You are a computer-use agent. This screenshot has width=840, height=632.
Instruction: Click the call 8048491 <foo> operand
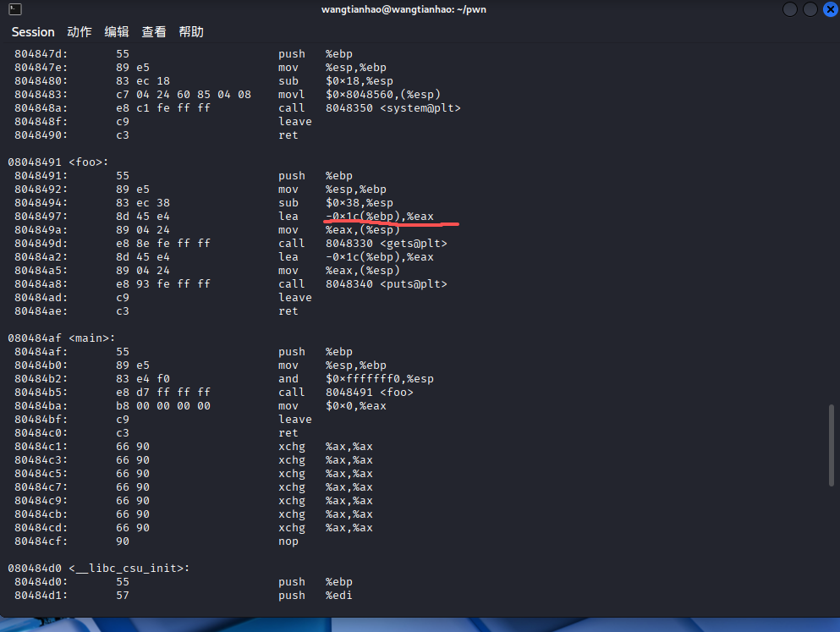[x=370, y=393]
